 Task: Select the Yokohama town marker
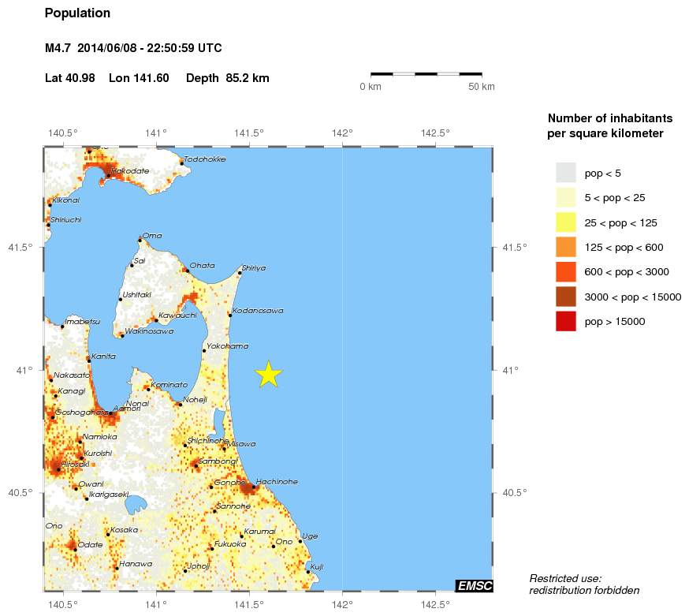(x=204, y=350)
